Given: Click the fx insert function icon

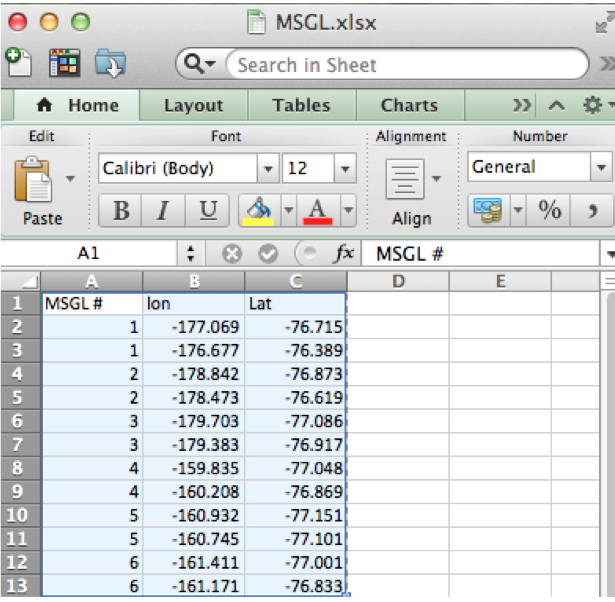Looking at the screenshot, I should click(343, 254).
